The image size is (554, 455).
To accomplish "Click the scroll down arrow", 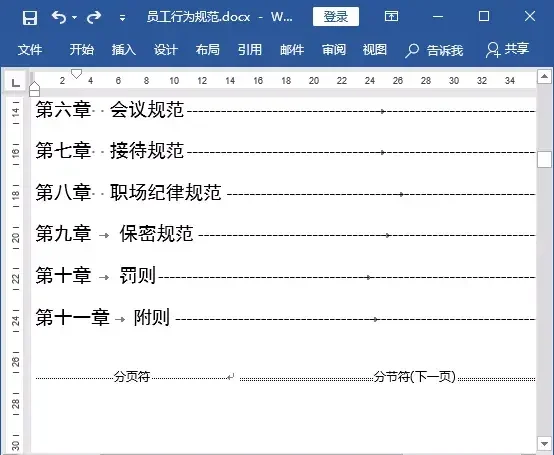I will pyautogui.click(x=544, y=443).
